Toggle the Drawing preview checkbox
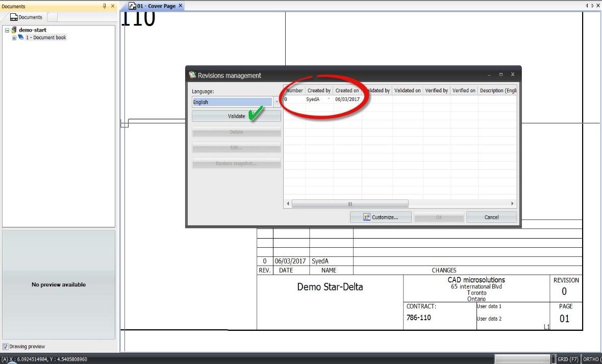The image size is (602, 364). coord(6,346)
